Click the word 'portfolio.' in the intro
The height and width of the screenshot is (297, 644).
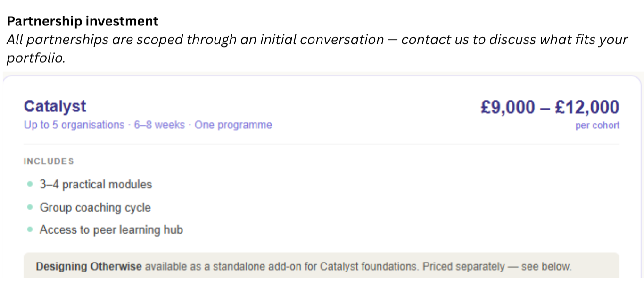click(x=36, y=59)
